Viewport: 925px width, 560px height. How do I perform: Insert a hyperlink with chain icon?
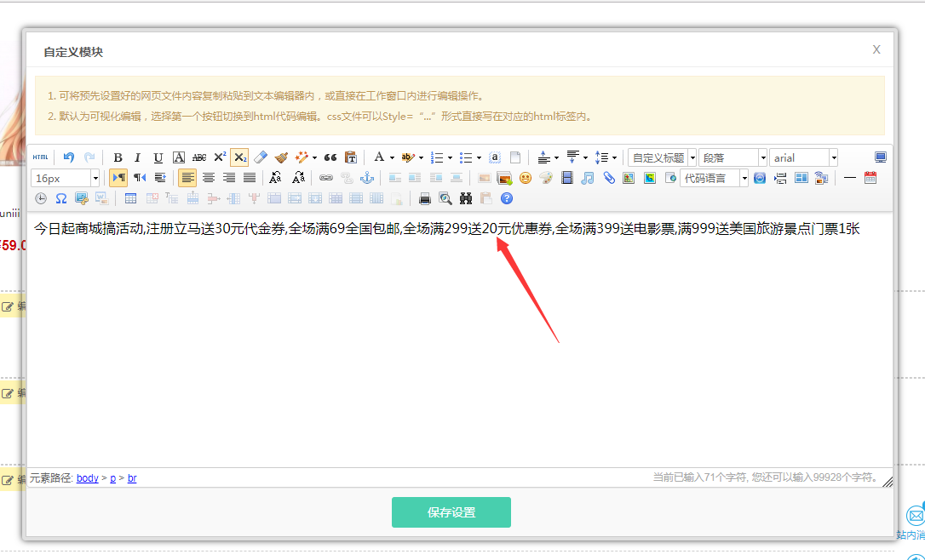coord(326,178)
